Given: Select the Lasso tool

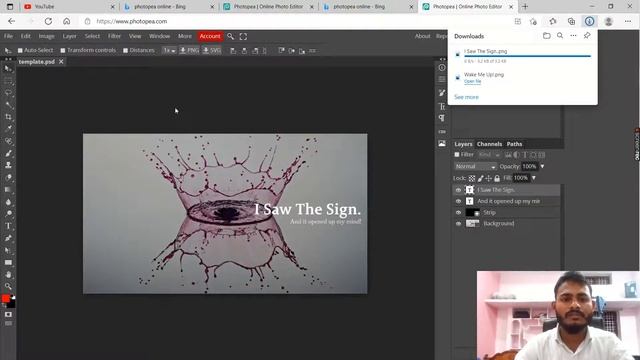Looking at the screenshot, I should tap(8, 93).
